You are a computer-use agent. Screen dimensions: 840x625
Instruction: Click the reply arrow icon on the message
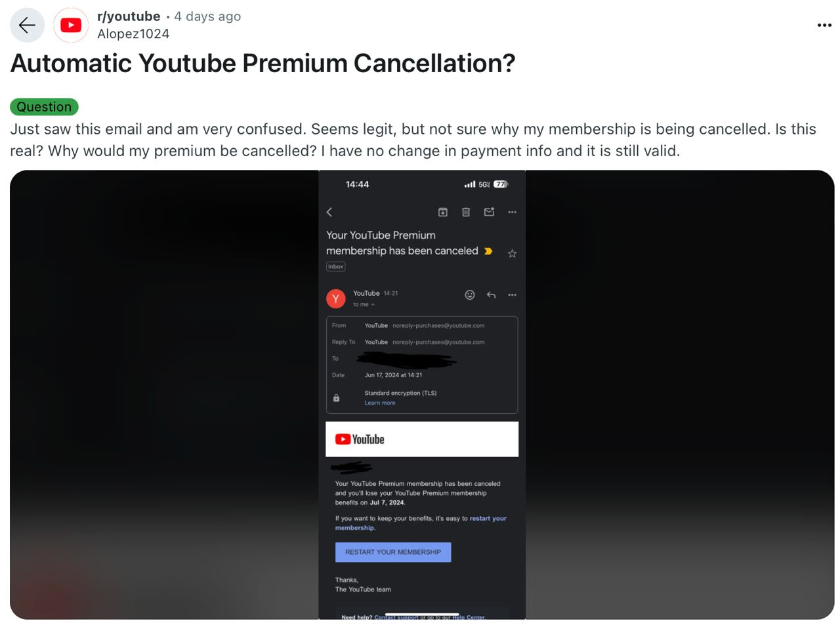[x=491, y=295]
